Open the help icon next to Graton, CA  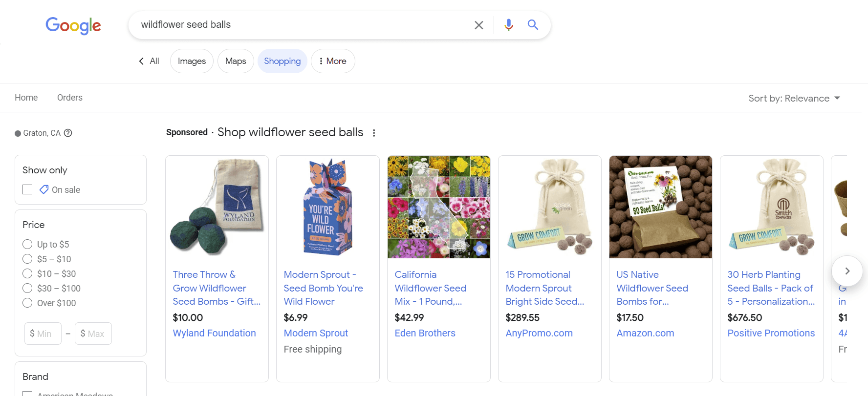pos(68,133)
